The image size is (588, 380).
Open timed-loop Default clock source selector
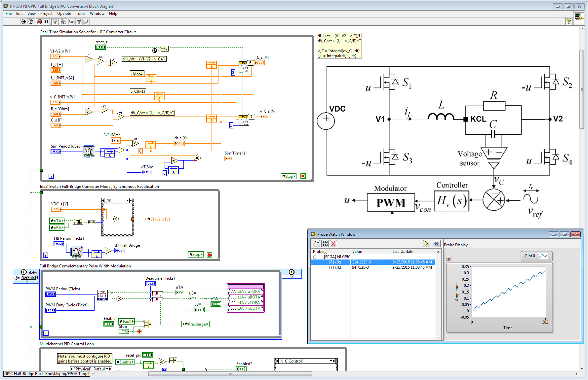[28, 278]
